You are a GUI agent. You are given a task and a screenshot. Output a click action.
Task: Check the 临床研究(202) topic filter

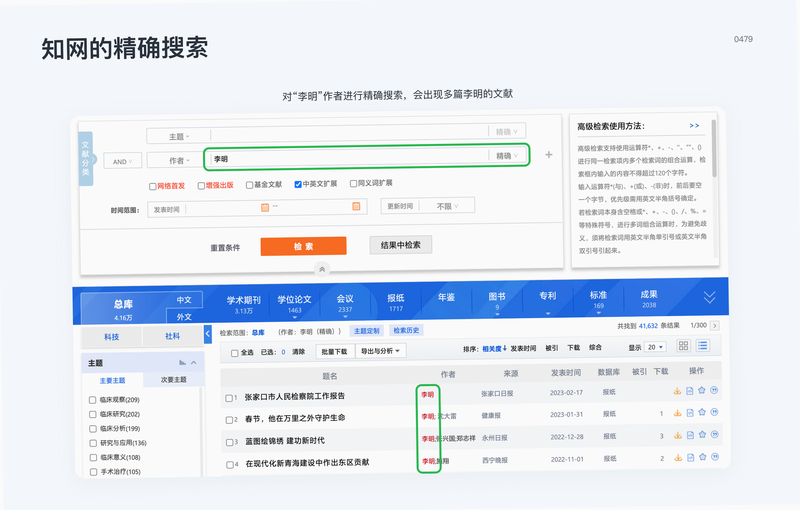pos(92,414)
